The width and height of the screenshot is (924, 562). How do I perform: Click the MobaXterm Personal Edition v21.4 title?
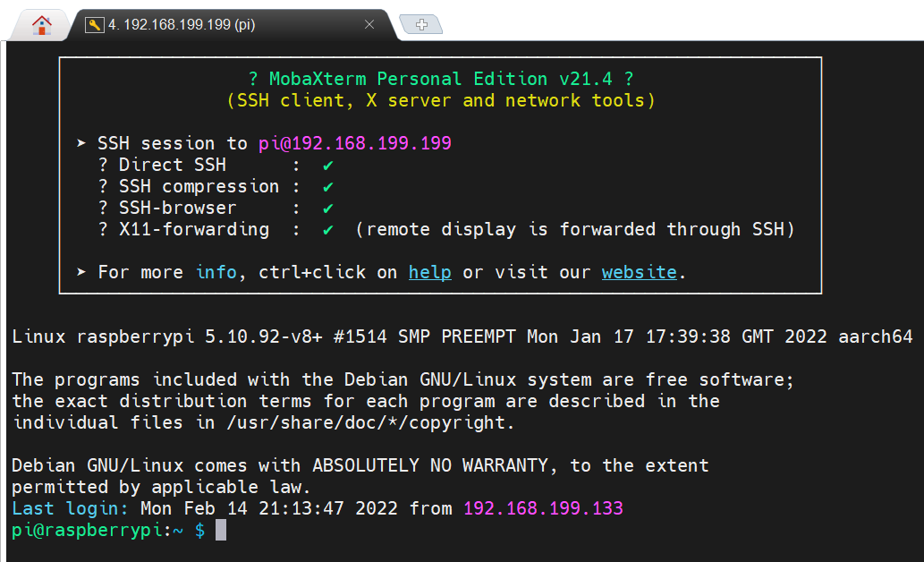coord(440,79)
